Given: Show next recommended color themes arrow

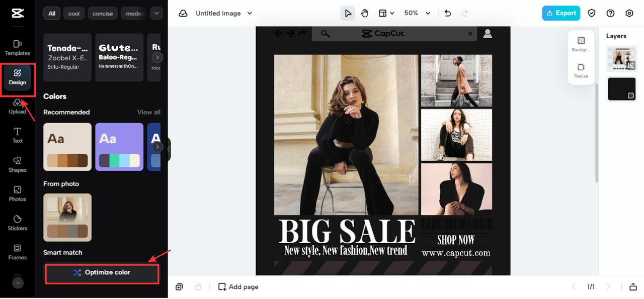Looking at the screenshot, I should [x=157, y=147].
